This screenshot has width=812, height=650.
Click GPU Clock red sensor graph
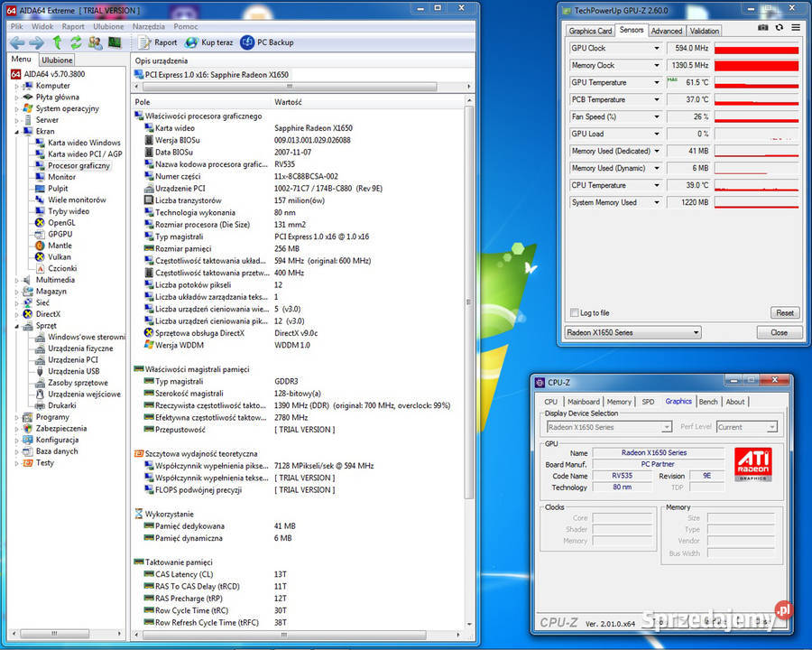[757, 48]
